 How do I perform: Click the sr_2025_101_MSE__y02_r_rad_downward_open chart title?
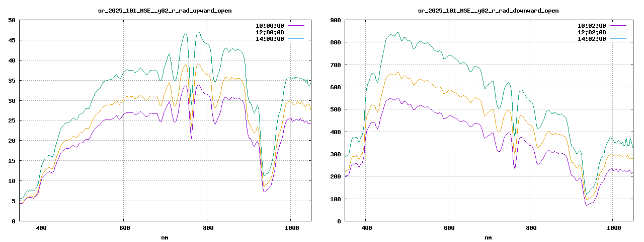click(488, 11)
